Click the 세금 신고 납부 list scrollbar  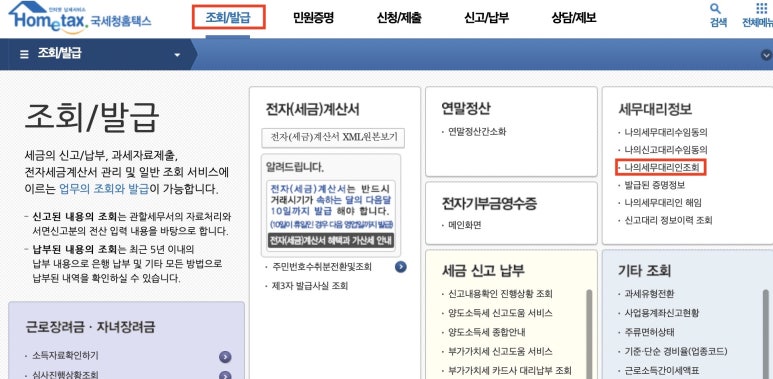pyautogui.click(x=589, y=334)
